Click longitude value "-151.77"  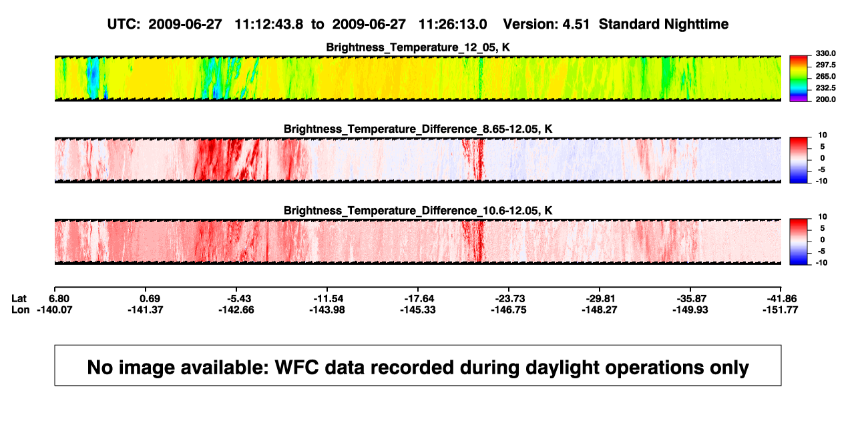(781, 310)
